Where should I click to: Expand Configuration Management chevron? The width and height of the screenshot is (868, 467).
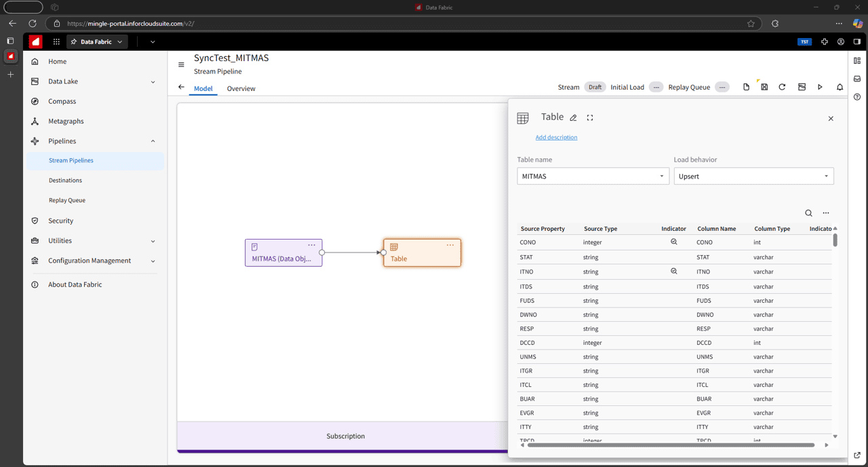click(x=153, y=261)
